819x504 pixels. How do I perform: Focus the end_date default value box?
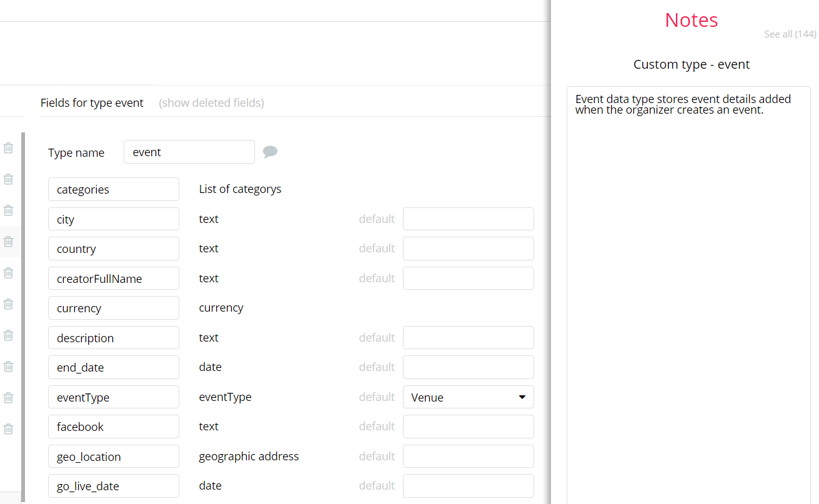[468, 367]
